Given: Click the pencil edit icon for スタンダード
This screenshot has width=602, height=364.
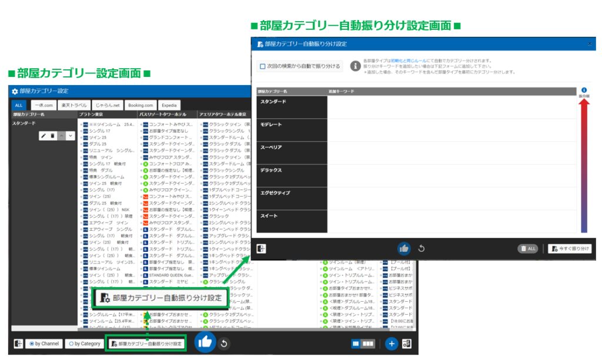Looking at the screenshot, I should pyautogui.click(x=44, y=136).
